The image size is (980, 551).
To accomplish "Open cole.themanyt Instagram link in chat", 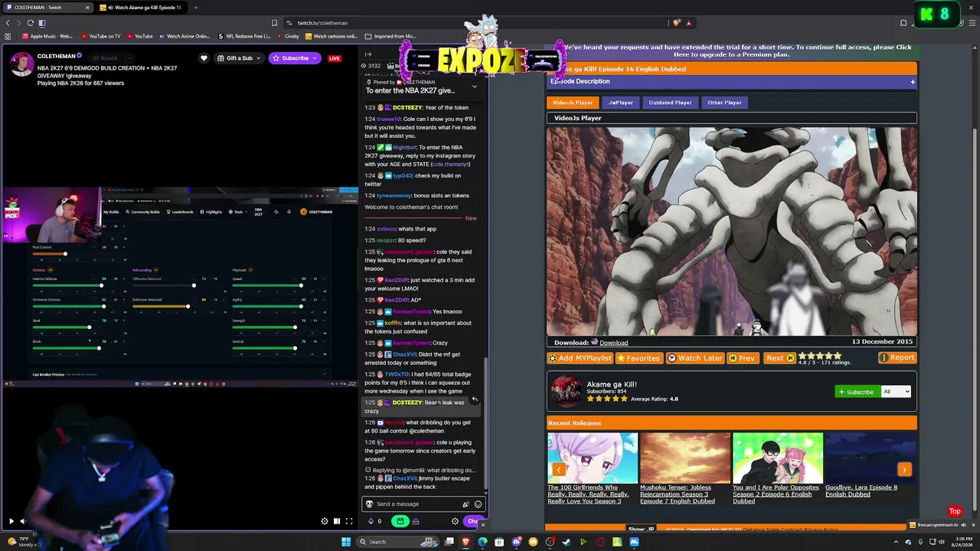I will tap(450, 165).
